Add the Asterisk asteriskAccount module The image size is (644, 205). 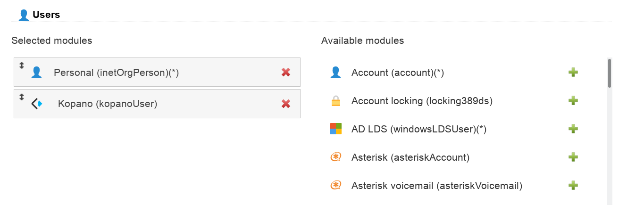click(573, 157)
